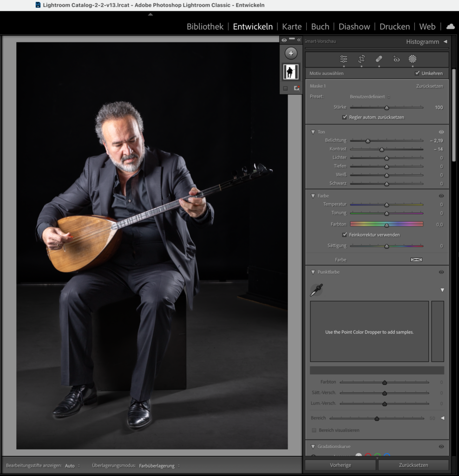Select the Crop overlay tool
This screenshot has width=459, height=476.
(x=361, y=59)
